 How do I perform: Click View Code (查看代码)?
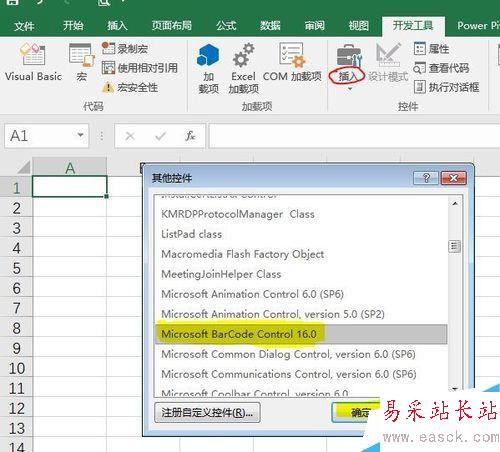(x=441, y=68)
